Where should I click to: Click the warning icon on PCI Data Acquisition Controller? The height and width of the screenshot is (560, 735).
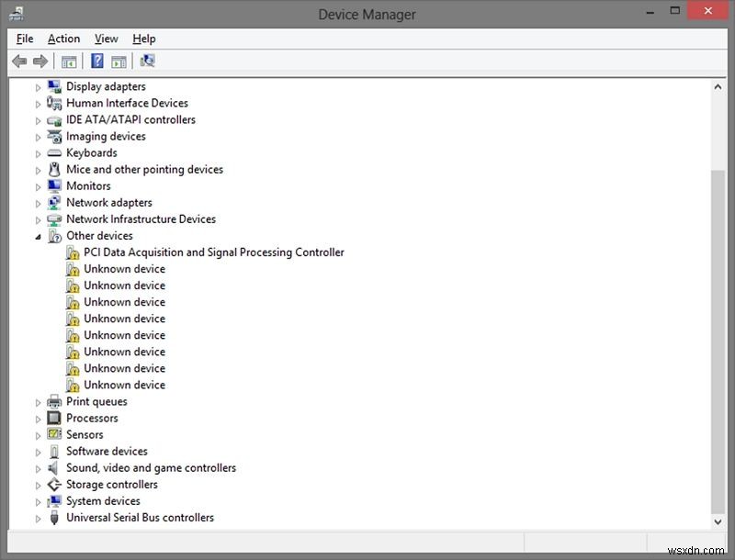pyautogui.click(x=73, y=252)
